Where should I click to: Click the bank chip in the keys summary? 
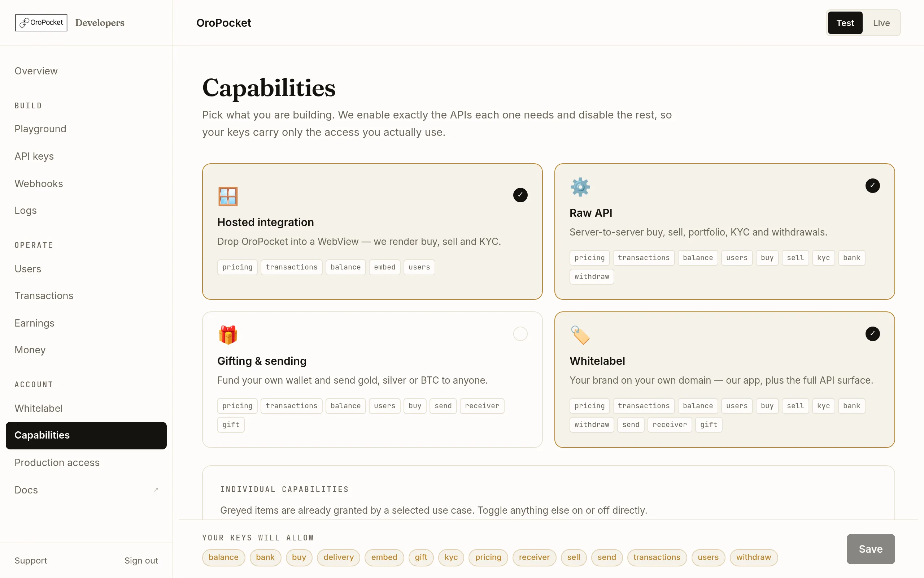tap(265, 557)
